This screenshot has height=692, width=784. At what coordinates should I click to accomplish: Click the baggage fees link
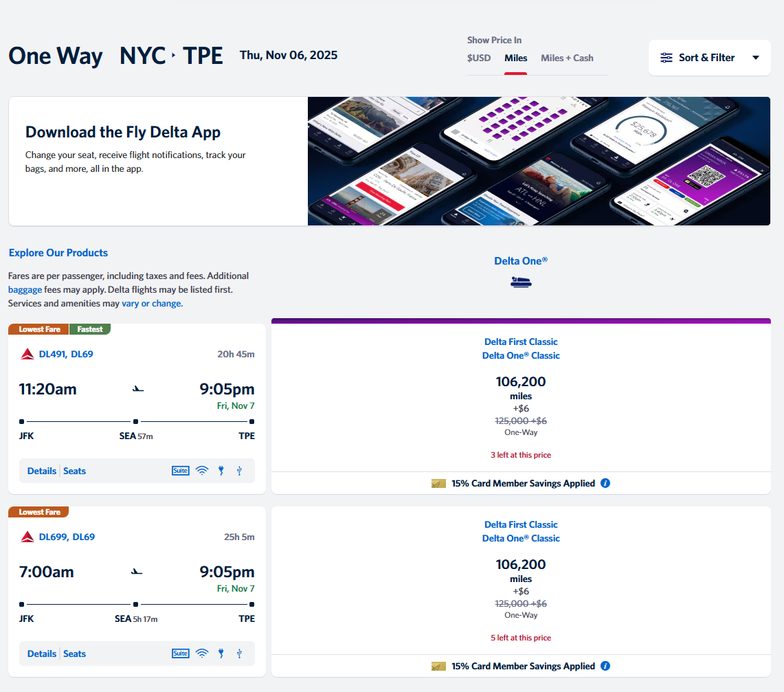click(x=25, y=289)
